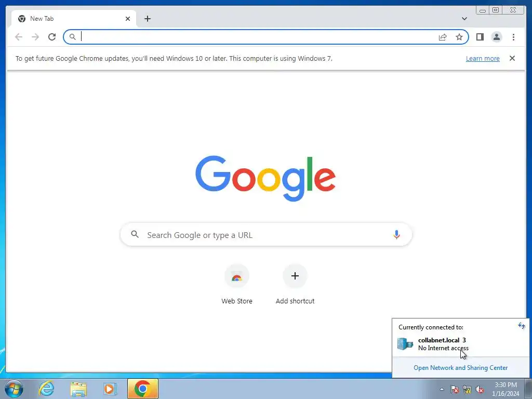Click the Add shortcut button
The image size is (532, 399).
coord(295,284)
